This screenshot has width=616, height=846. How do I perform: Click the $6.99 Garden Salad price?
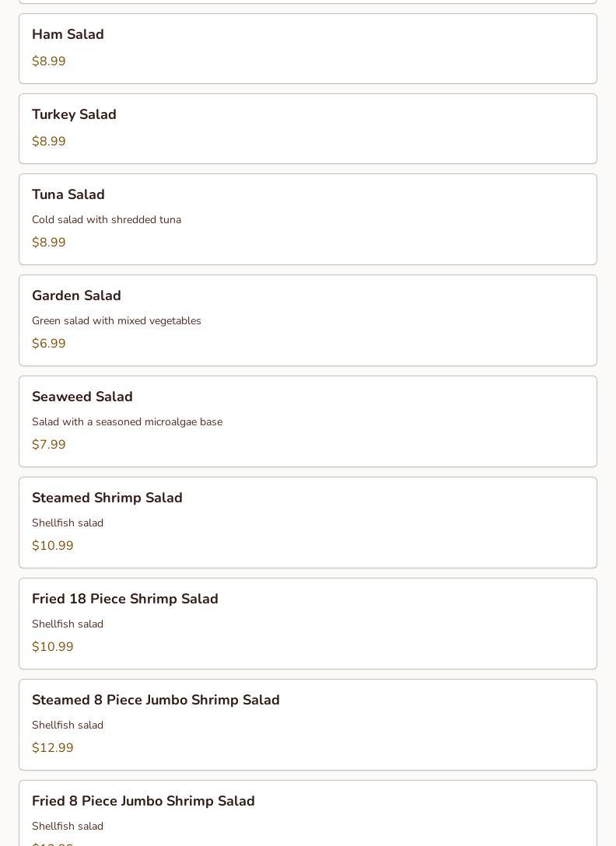(49, 344)
